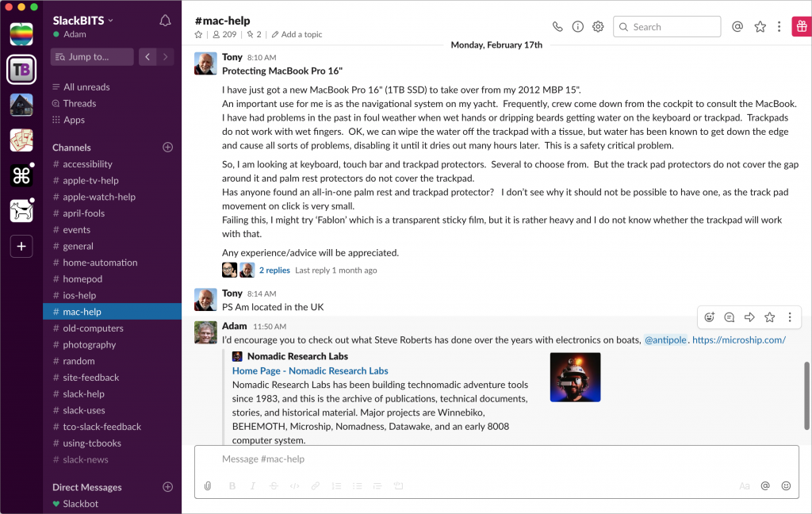This screenshot has height=514, width=812.
Task: Toggle channel details with the info icon
Action: tap(577, 25)
